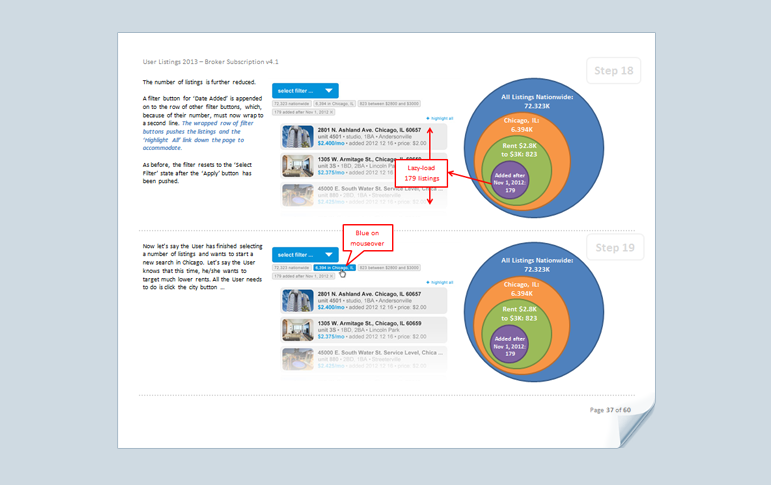Image resolution: width=771 pixels, height=485 pixels.
Task: Click the blue highlighted Chicago filter button in Step 19
Action: 334,268
